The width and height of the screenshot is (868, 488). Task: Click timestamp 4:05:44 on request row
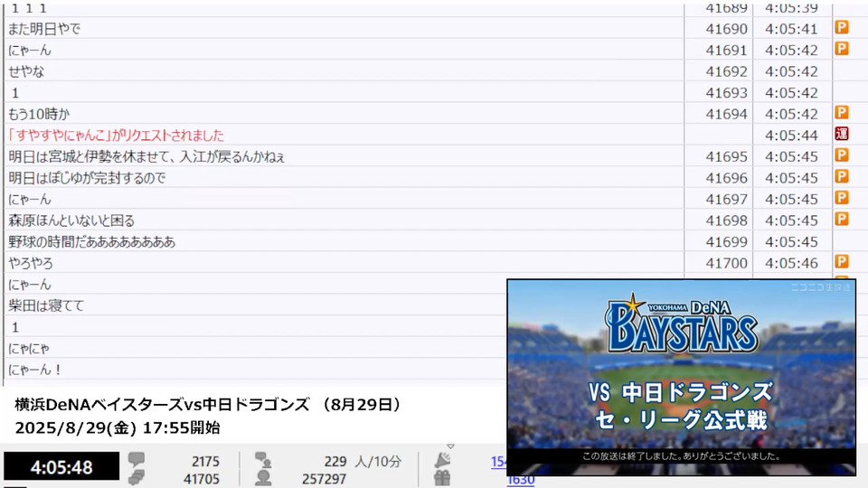[x=791, y=136]
